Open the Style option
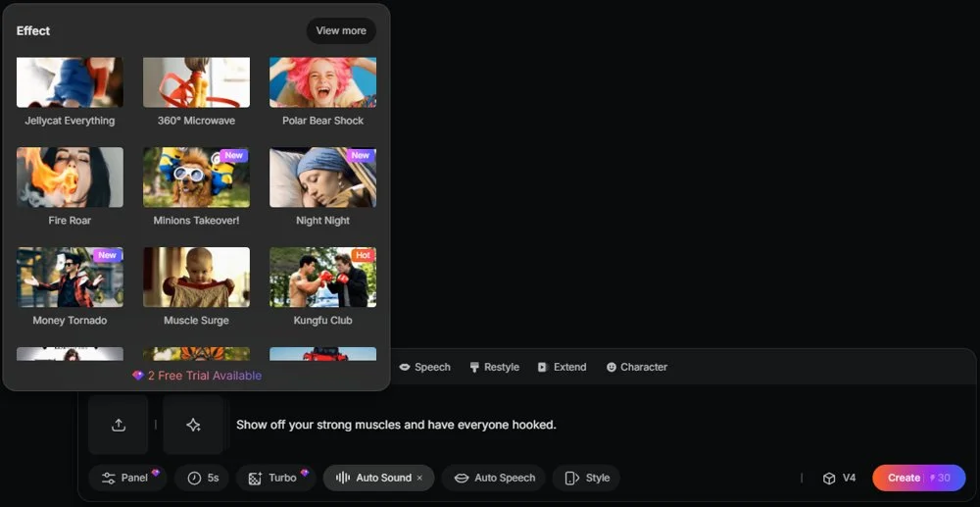The width and height of the screenshot is (980, 507). (x=587, y=478)
